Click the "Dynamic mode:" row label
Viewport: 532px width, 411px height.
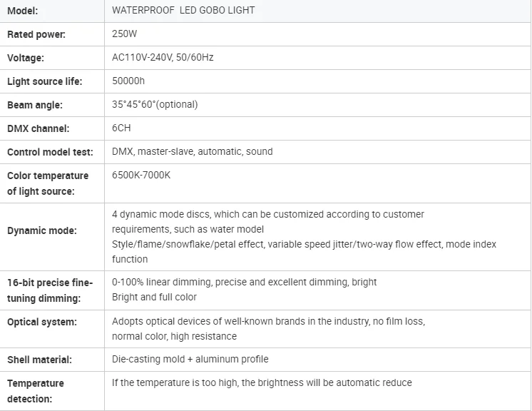[x=42, y=230]
